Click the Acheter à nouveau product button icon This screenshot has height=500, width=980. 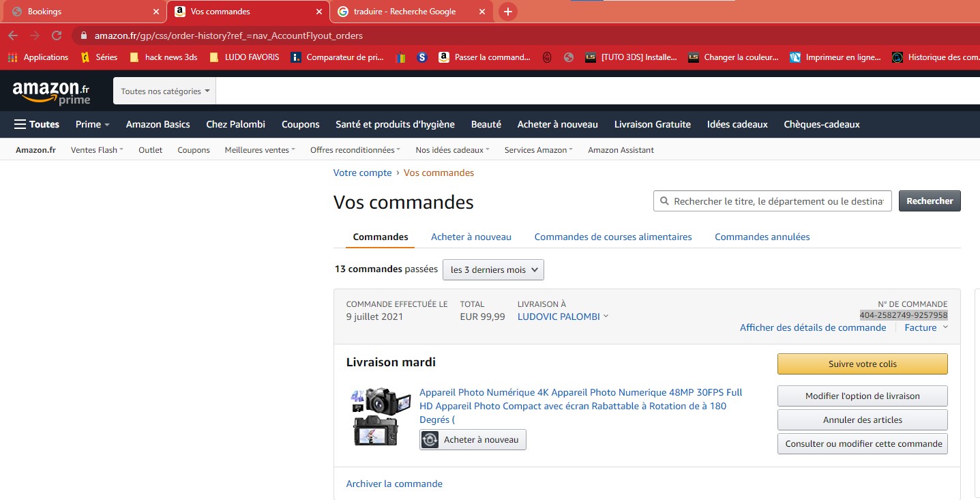[x=430, y=440]
